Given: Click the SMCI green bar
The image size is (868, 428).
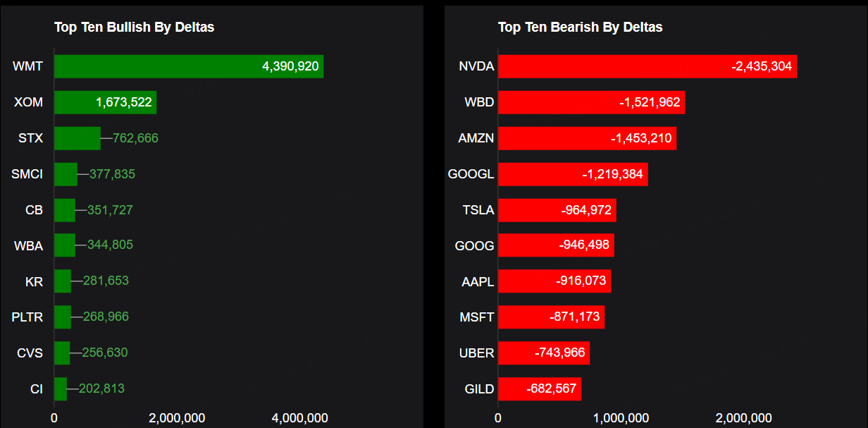Looking at the screenshot, I should pos(66,174).
